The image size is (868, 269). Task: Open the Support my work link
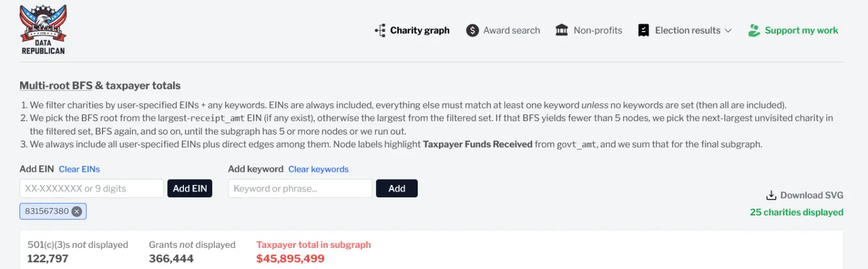coord(801,30)
